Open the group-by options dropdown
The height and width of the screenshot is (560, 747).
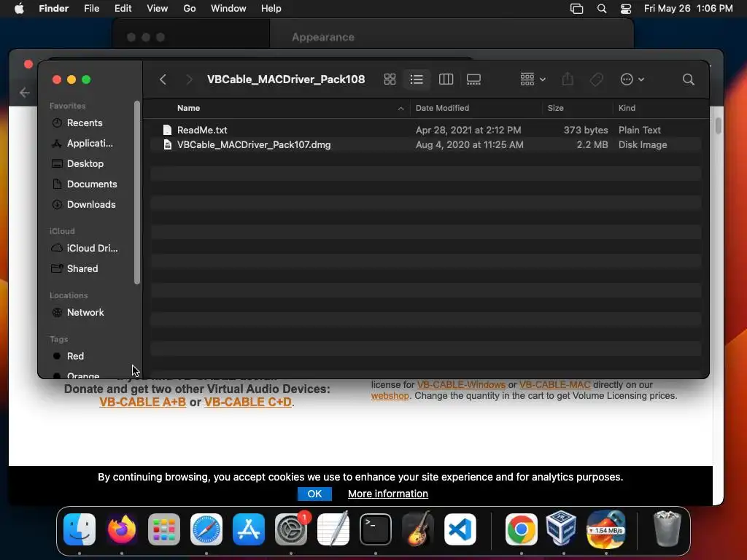(x=533, y=79)
